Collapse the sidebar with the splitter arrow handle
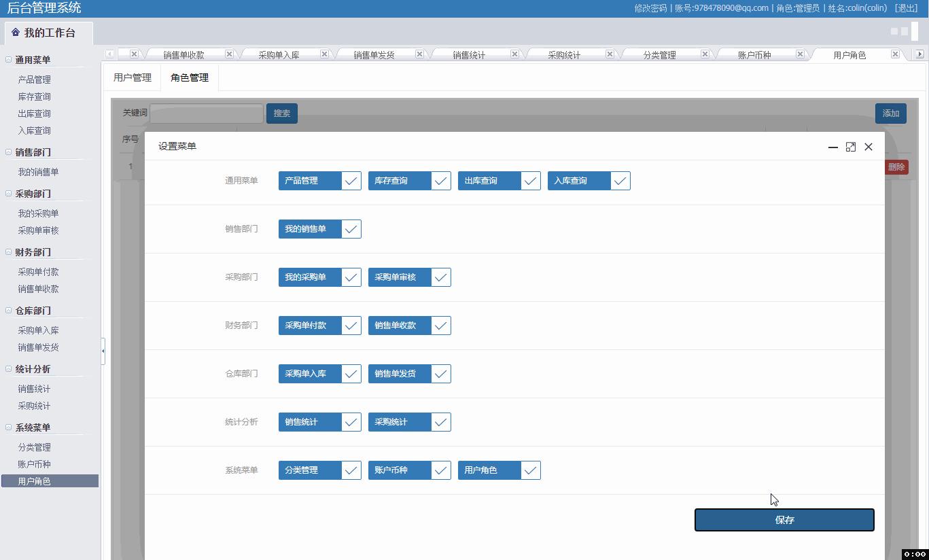The width and height of the screenshot is (929, 560). pos(103,351)
